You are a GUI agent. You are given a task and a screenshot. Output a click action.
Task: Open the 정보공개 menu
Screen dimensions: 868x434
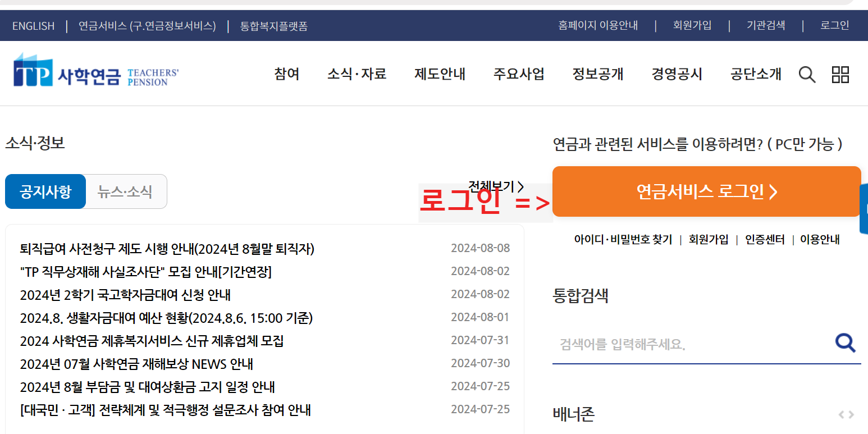598,74
